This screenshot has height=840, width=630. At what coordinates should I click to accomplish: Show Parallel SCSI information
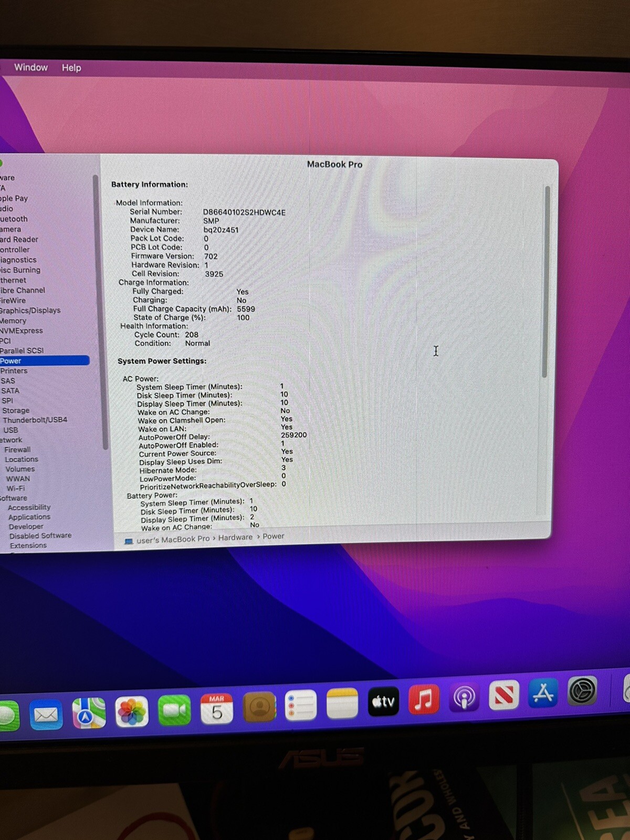point(22,351)
